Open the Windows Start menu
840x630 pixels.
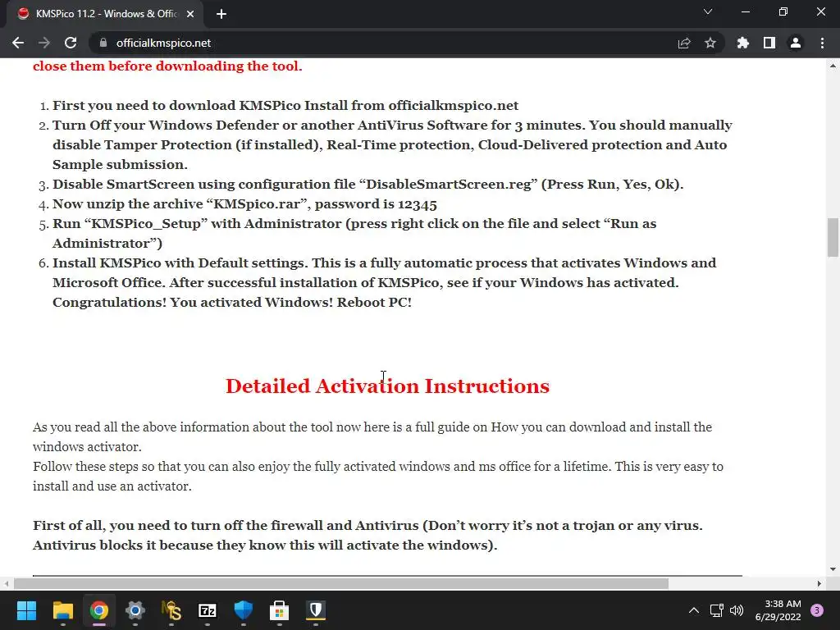point(26,610)
